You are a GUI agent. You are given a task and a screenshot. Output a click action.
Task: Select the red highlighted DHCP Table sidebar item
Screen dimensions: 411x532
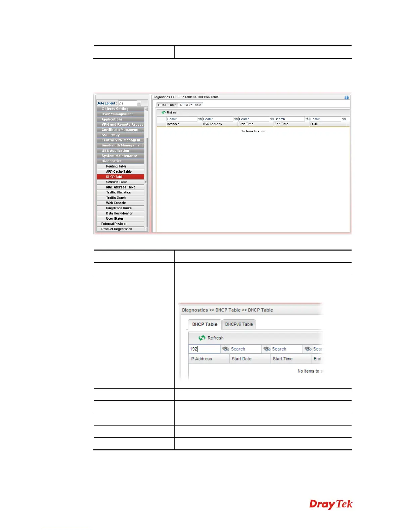(120, 177)
